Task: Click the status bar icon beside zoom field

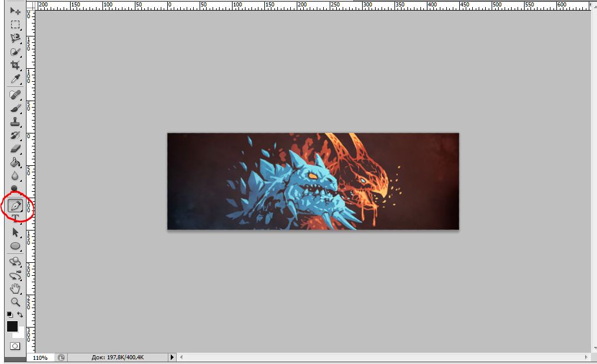Action: (61, 358)
